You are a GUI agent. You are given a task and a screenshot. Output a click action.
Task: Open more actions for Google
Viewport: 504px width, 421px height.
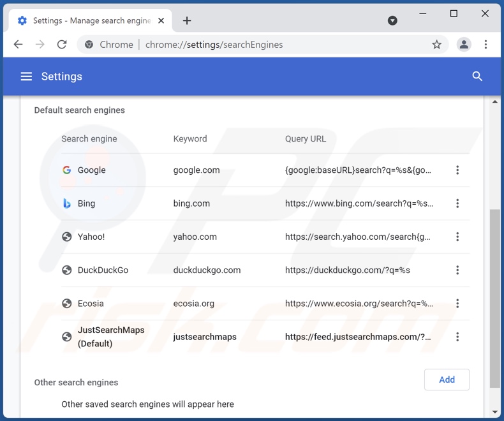[x=457, y=170]
